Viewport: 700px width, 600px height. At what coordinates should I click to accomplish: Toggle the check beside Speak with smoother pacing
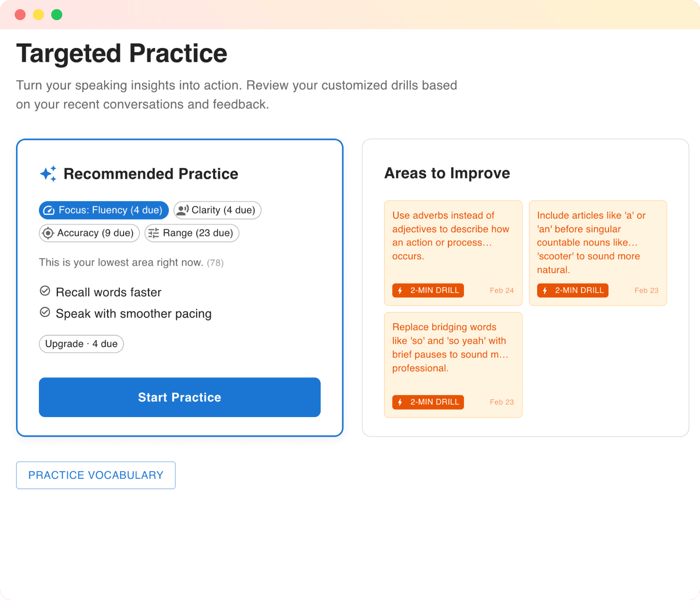pos(45,312)
